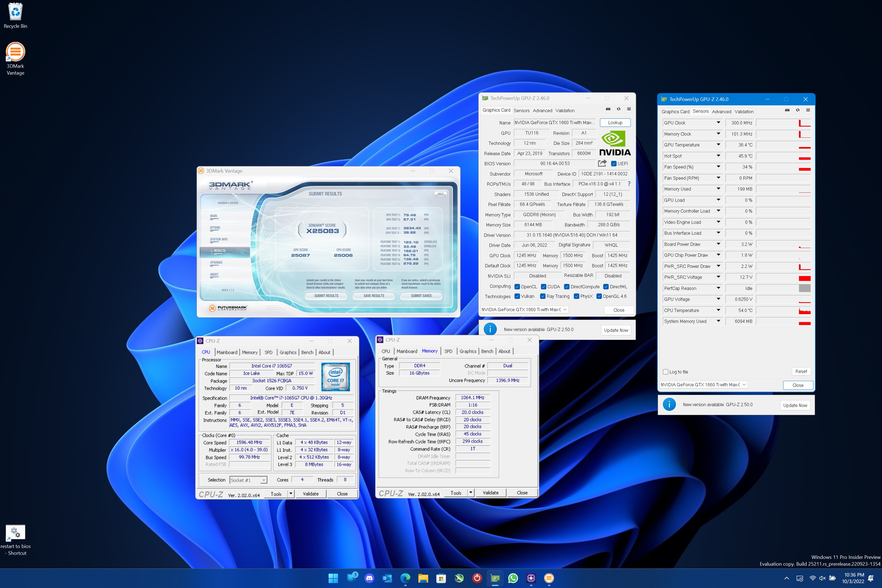Click the GPU Clock sensor graph
The height and width of the screenshot is (588, 882).
(783, 122)
